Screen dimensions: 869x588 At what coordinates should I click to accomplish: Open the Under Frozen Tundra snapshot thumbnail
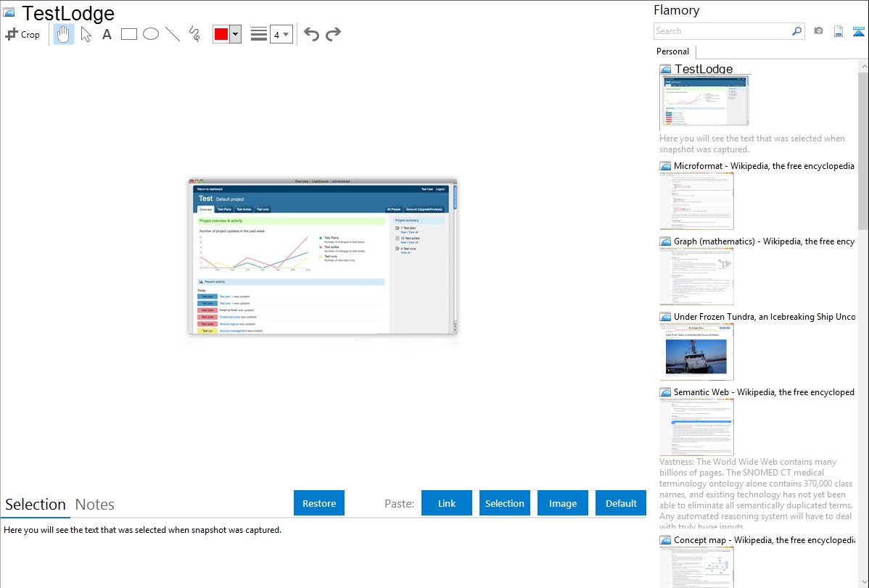click(696, 352)
